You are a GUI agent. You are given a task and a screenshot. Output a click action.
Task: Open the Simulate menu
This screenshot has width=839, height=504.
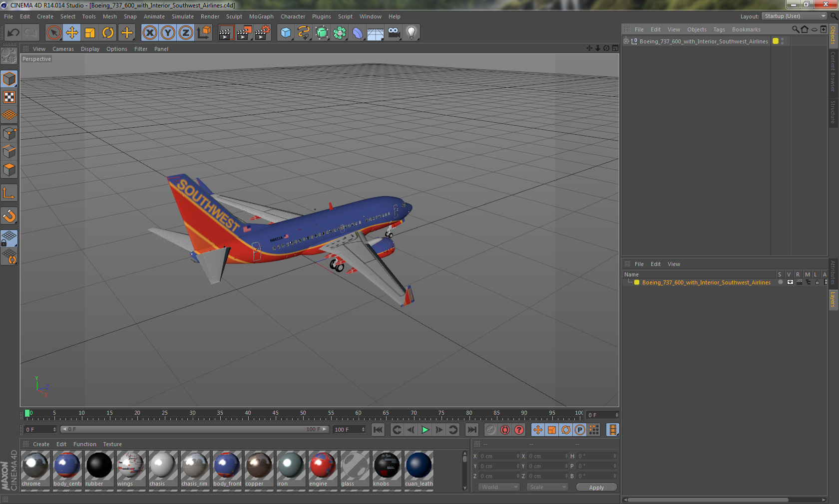click(182, 16)
